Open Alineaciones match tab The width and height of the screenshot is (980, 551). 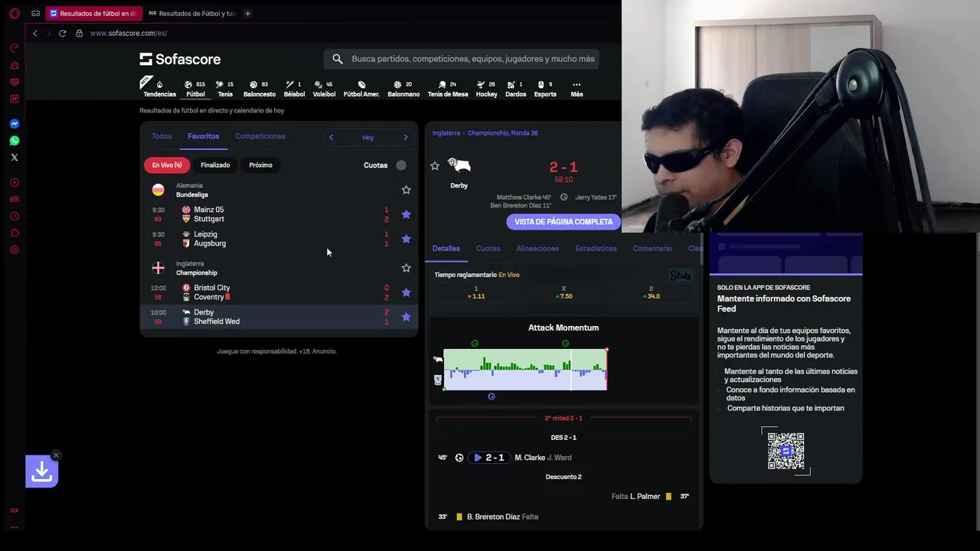pos(537,248)
